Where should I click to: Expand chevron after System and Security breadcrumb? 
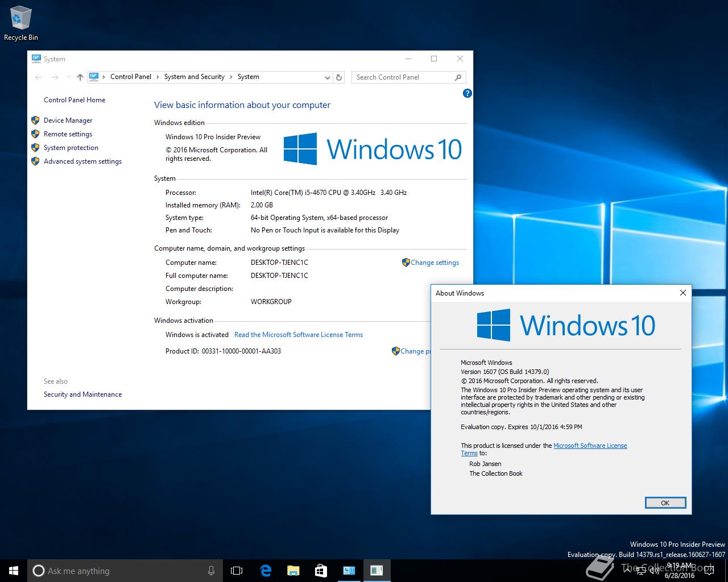pos(231,77)
